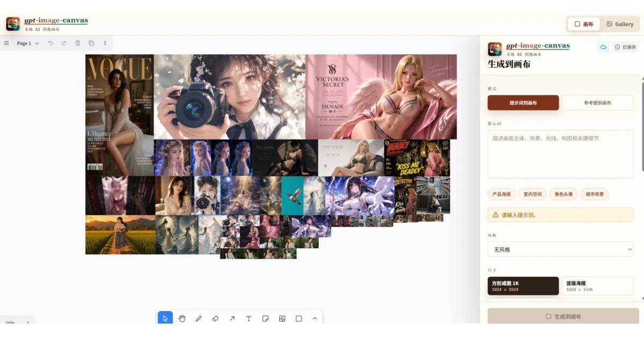
Task: Choose the sticky note tool
Action: tap(265, 318)
